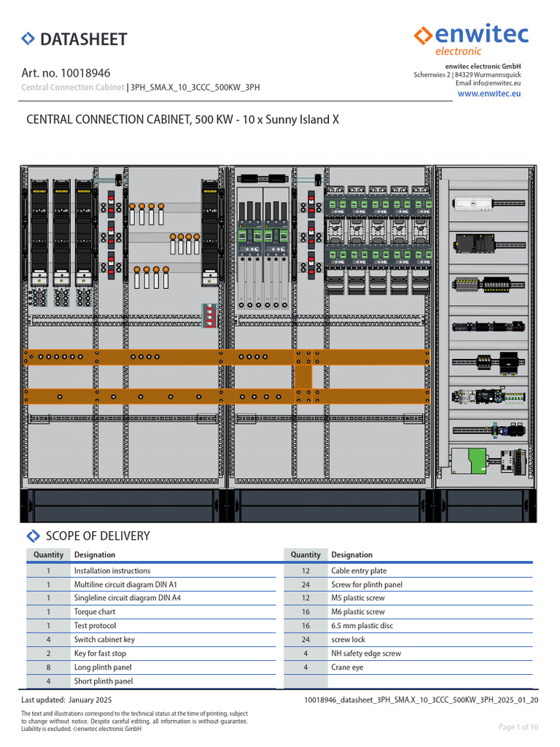The height and width of the screenshot is (747, 560).
Task: Click the Screw for plinth panel row
Action: (x=408, y=584)
